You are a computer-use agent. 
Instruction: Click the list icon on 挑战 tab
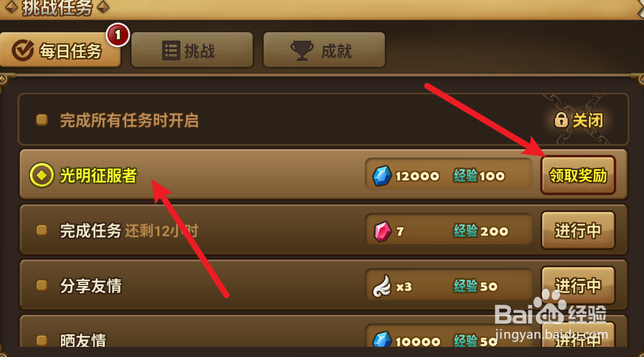[x=171, y=51]
